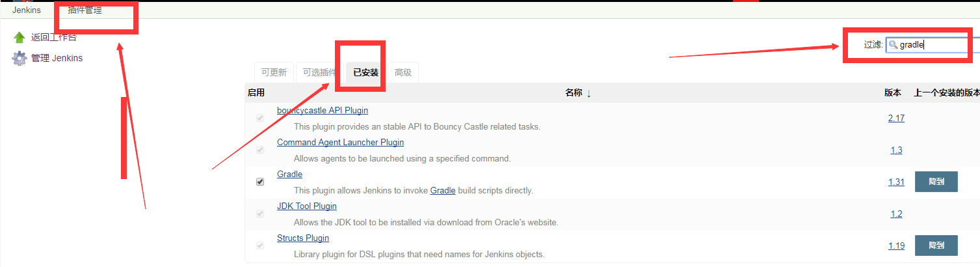This screenshot has width=980, height=267.
Task: Click the JDK Tool Plugin checkbox
Action: pyautogui.click(x=260, y=214)
